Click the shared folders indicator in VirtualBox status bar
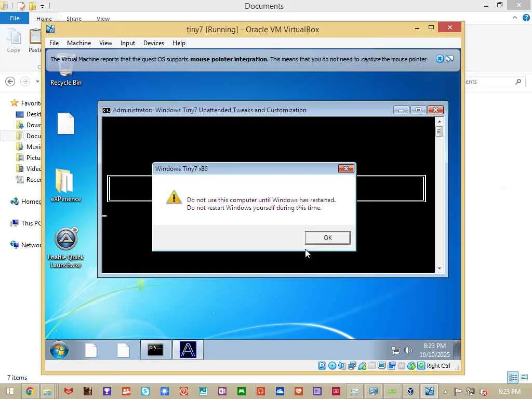The image size is (532, 399). click(x=372, y=365)
